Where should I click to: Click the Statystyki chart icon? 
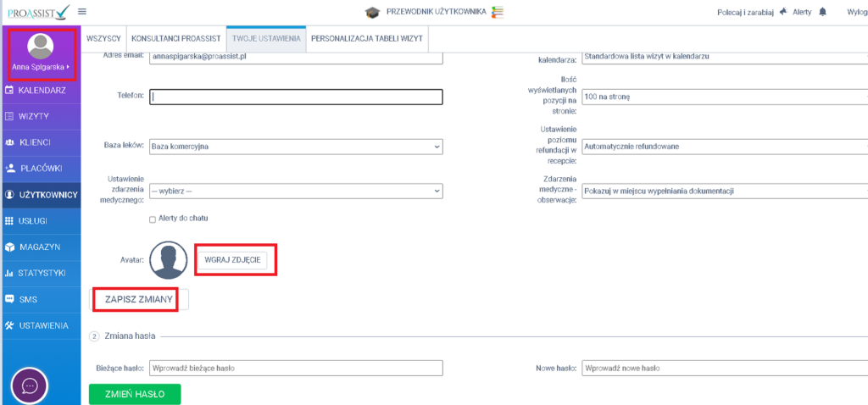[9, 273]
